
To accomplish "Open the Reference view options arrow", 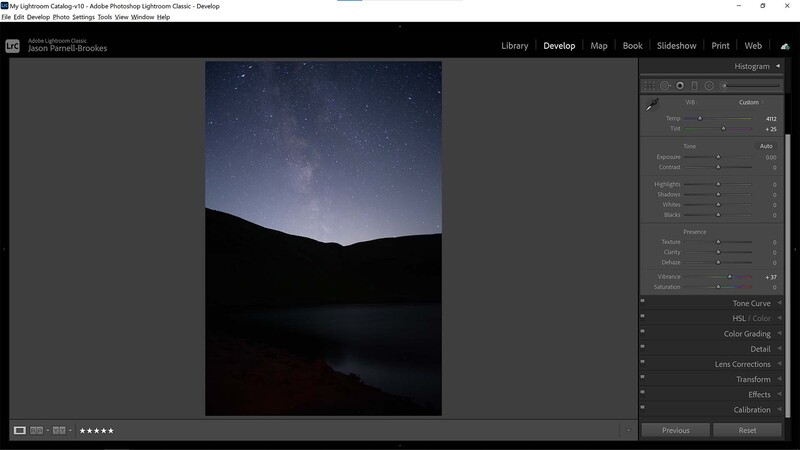I will (x=47, y=431).
